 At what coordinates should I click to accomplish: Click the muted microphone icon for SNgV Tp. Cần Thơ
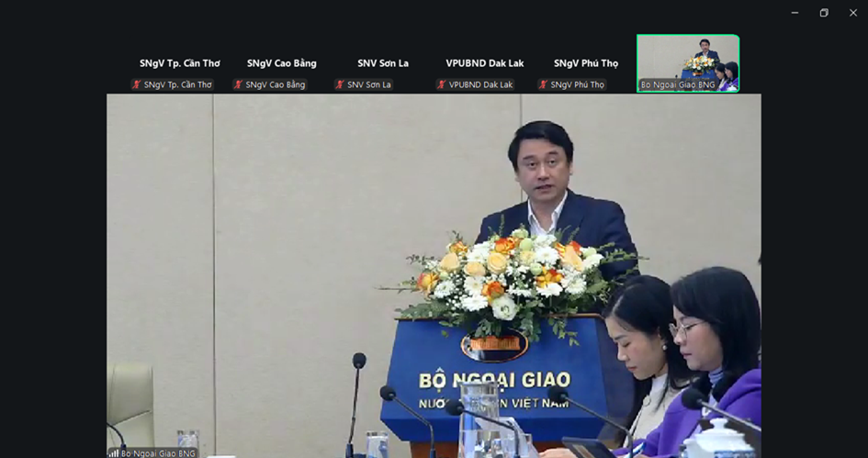coord(137,84)
